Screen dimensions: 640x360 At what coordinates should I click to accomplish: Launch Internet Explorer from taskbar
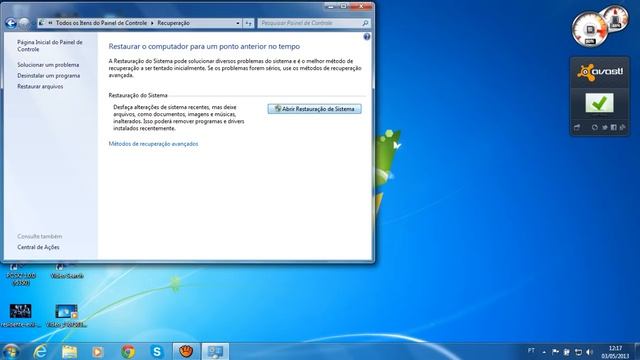[x=40, y=351]
